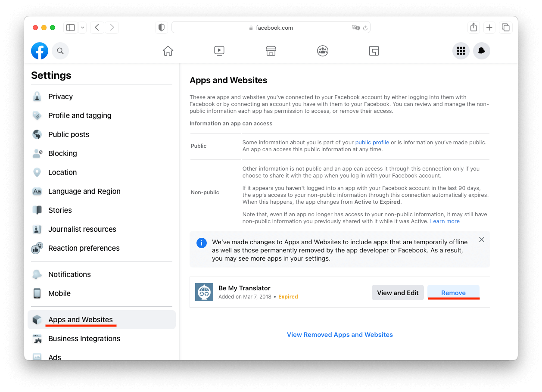This screenshot has height=392, width=542.
Task: Click the blue info icon
Action: click(201, 243)
